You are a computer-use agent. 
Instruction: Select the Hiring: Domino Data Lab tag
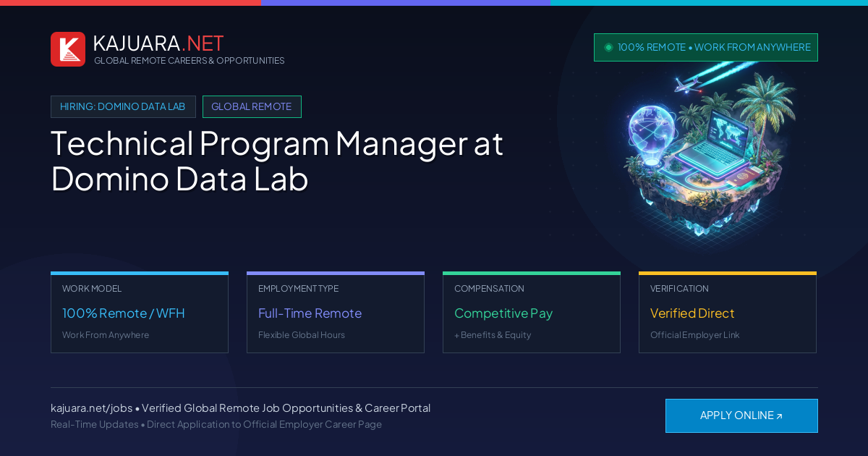pos(123,106)
